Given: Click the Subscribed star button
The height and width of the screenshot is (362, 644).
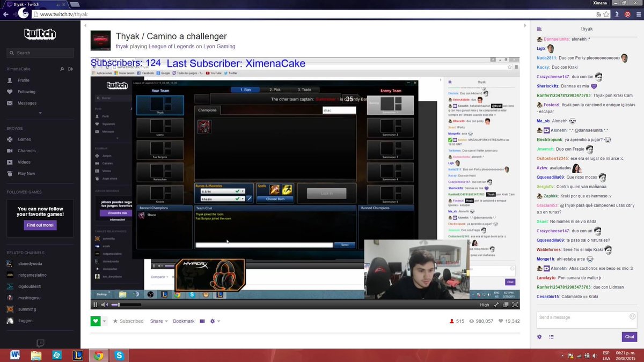Looking at the screenshot, I should (128, 321).
